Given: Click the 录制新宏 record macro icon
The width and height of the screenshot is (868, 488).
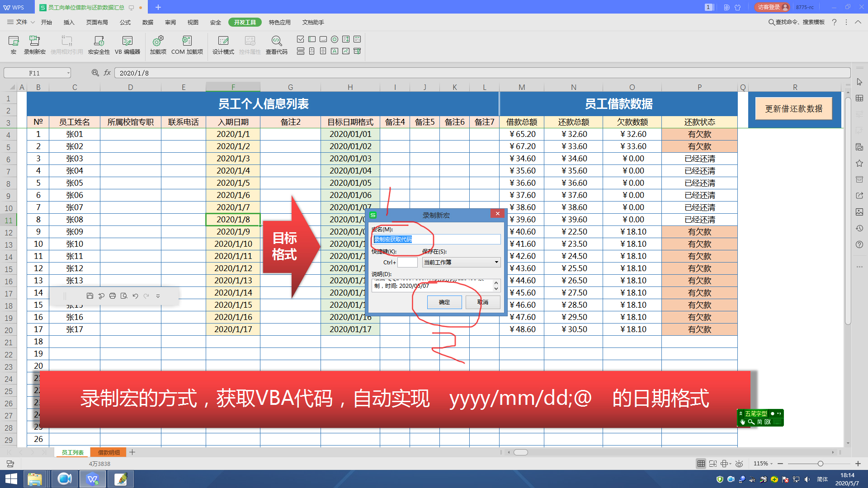Looking at the screenshot, I should pos(34,45).
